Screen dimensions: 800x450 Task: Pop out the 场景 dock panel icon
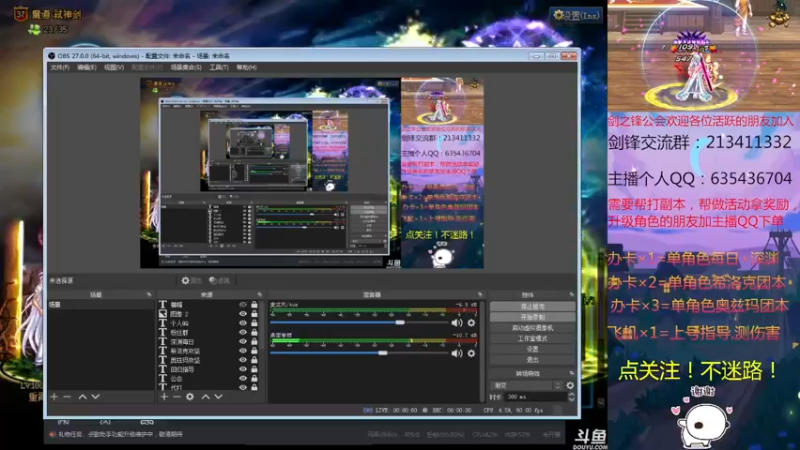tap(149, 294)
